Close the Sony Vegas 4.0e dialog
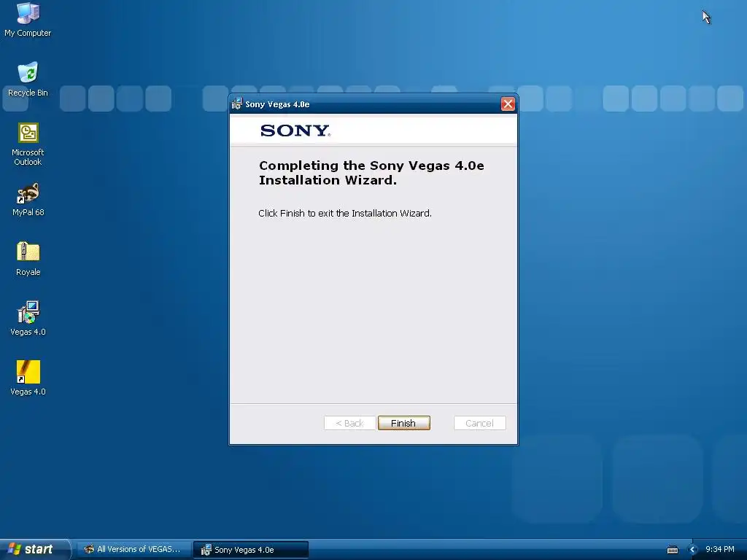 point(508,104)
